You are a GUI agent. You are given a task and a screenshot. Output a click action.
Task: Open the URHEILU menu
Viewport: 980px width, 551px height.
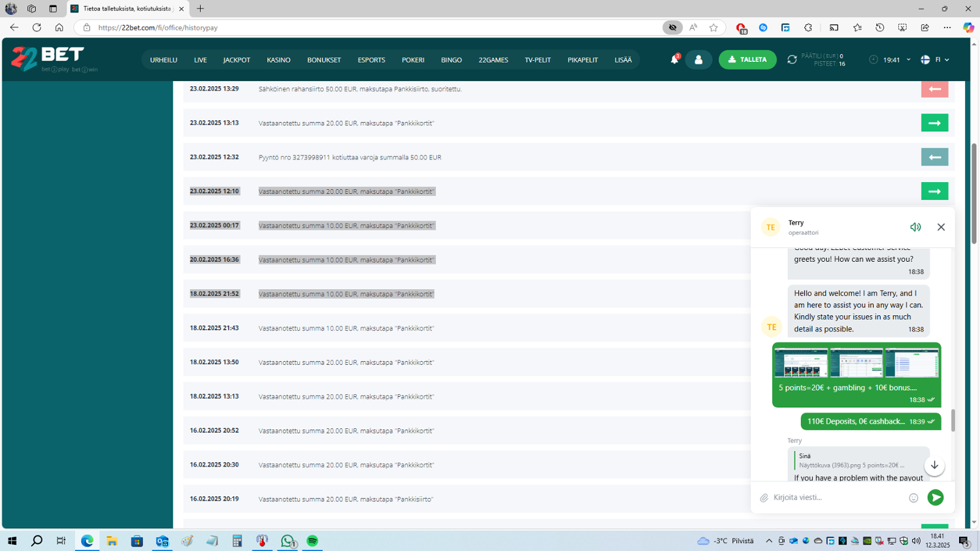tap(163, 60)
